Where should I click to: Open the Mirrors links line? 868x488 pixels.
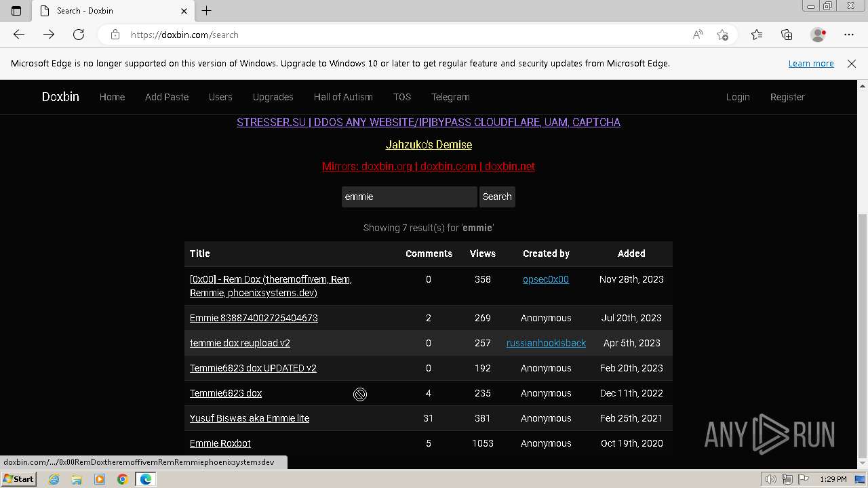(x=429, y=166)
